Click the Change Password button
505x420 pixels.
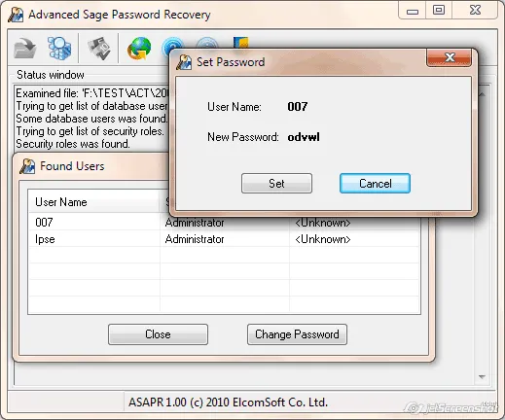[297, 334]
